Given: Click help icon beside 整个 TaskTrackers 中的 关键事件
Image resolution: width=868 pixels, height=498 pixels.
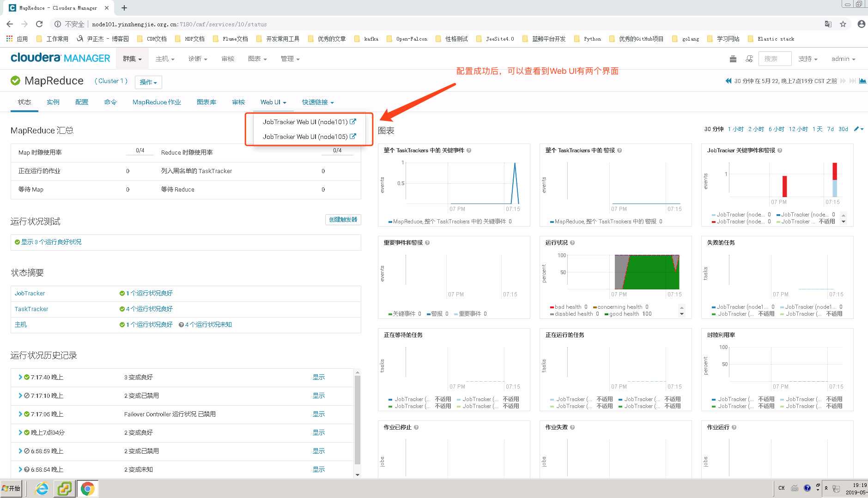Looking at the screenshot, I should [469, 150].
